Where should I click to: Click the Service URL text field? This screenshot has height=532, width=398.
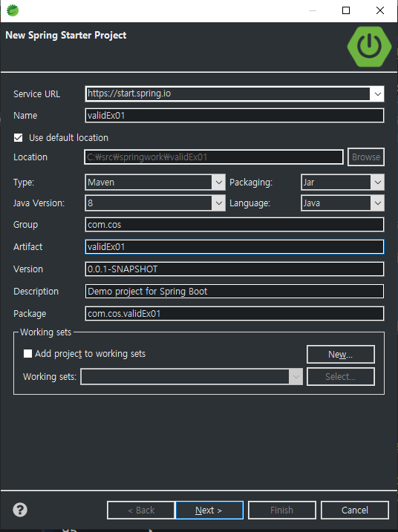228,93
